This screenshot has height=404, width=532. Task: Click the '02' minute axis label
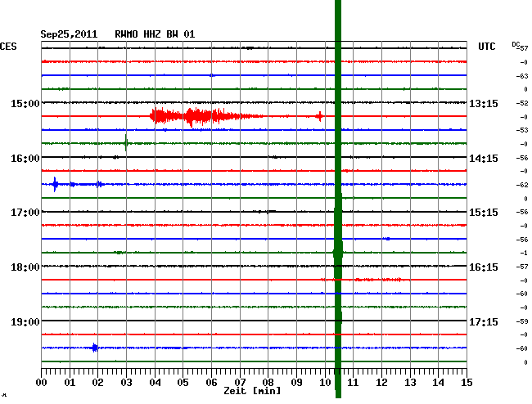(97, 383)
